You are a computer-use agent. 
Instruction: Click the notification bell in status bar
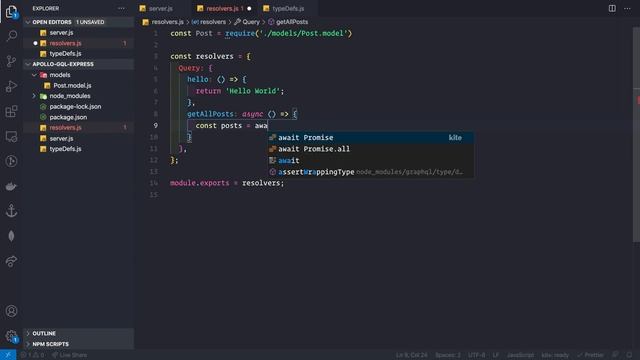629,355
